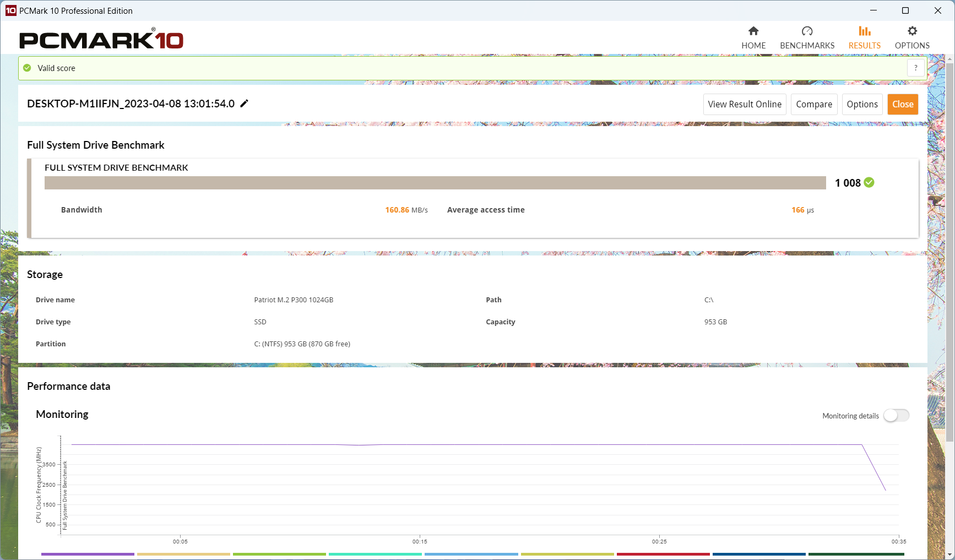
Task: Click the green check beside score 1 008
Action: [x=869, y=182]
